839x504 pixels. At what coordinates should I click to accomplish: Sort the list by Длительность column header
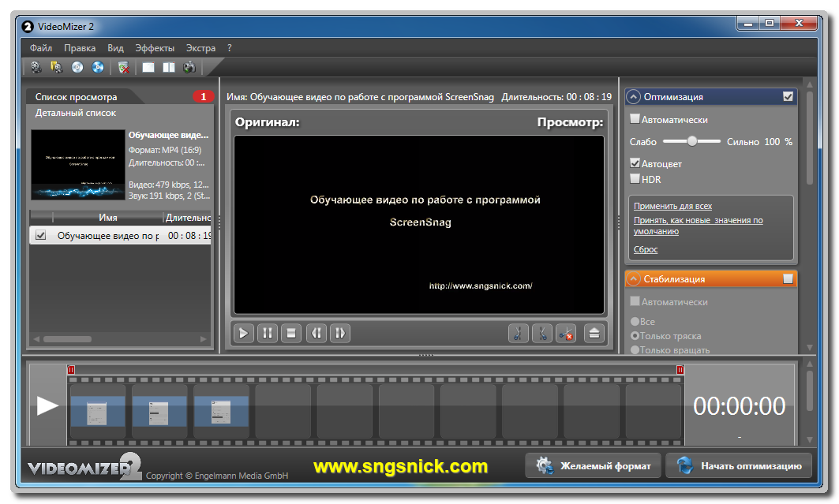187,218
